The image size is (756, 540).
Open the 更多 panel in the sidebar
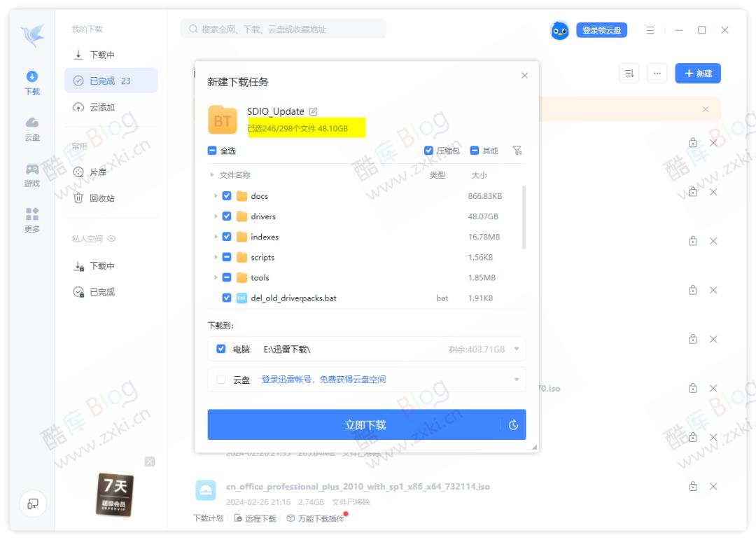point(30,221)
